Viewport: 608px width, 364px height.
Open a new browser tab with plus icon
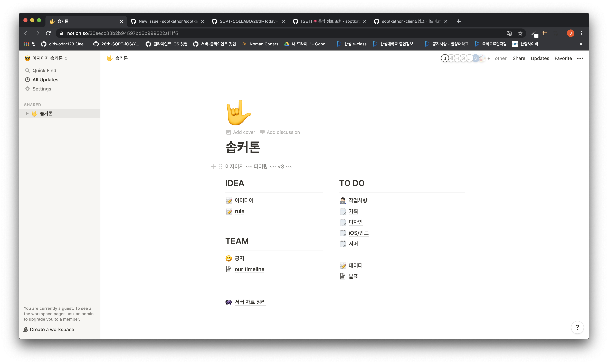tap(458, 21)
